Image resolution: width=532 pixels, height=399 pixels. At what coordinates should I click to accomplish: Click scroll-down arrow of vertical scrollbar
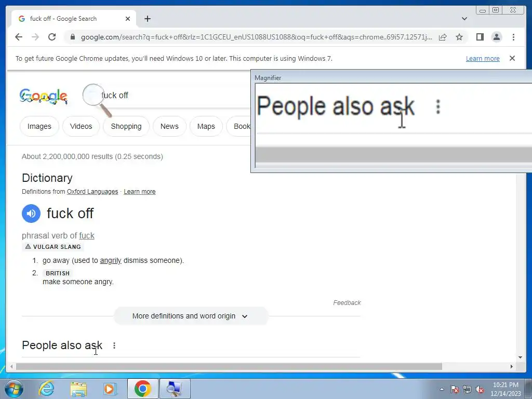click(x=520, y=357)
